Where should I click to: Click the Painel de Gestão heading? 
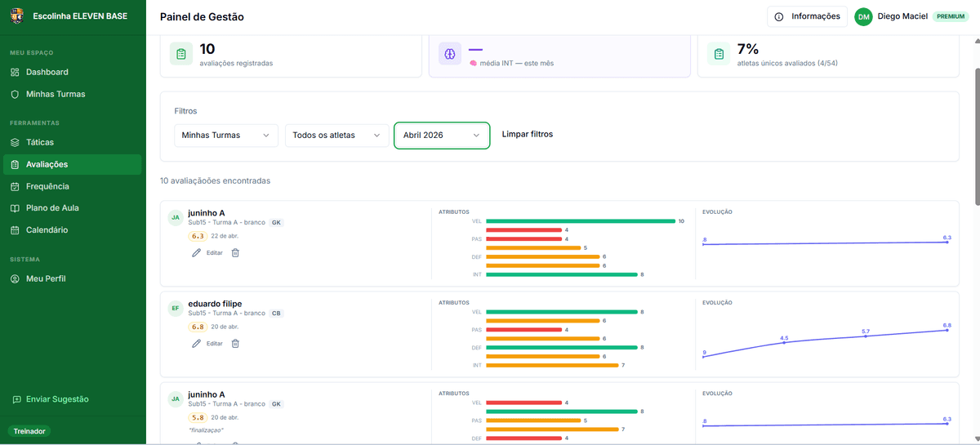coord(202,16)
